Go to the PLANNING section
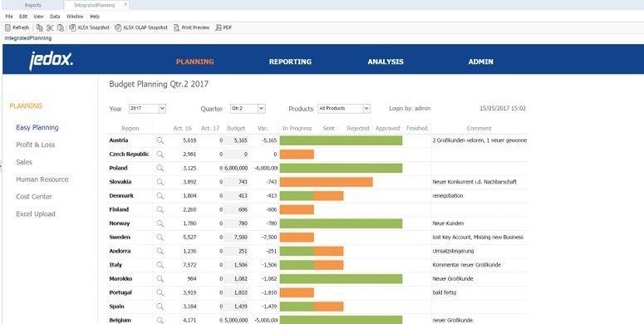The image size is (644, 324). click(x=195, y=61)
